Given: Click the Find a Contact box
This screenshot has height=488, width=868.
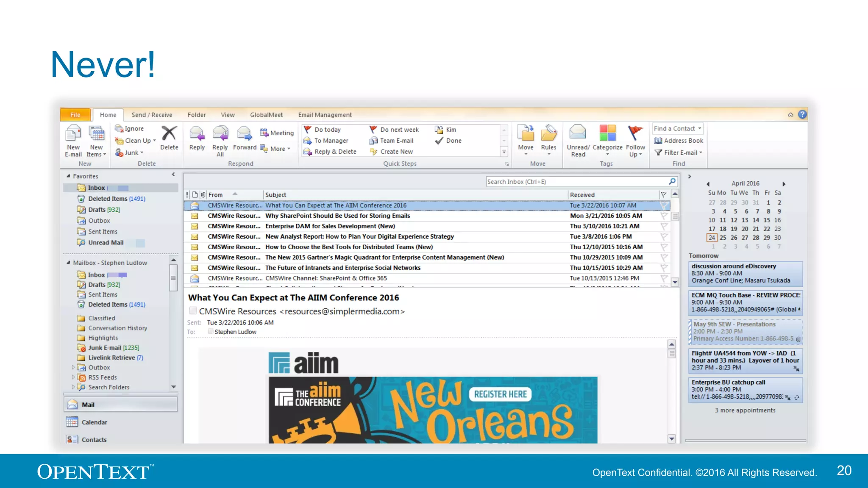Looking at the screenshot, I should coord(678,128).
